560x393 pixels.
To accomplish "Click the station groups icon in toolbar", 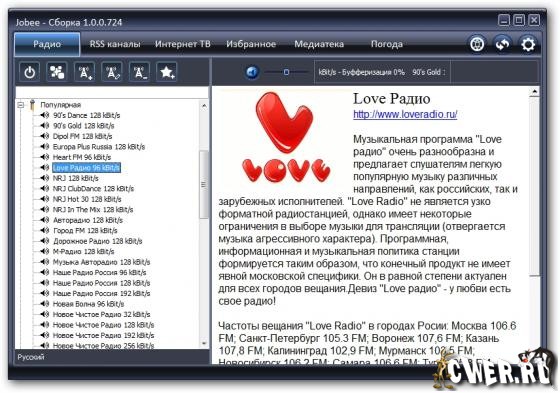I will point(57,72).
